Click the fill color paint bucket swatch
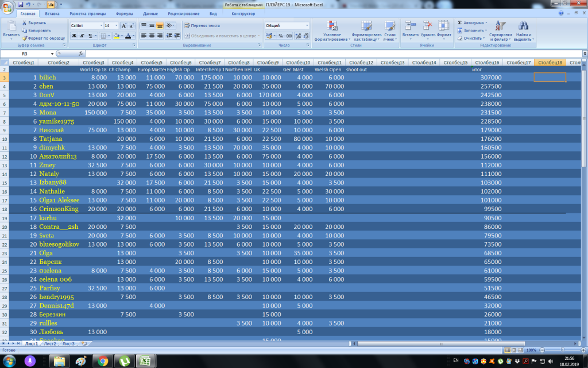This screenshot has width=588, height=368. [117, 36]
